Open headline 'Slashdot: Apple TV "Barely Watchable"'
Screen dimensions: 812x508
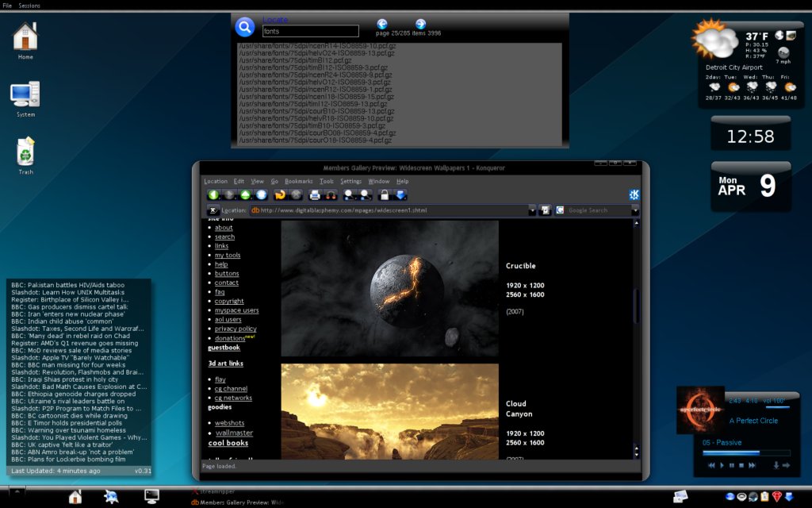pos(71,358)
